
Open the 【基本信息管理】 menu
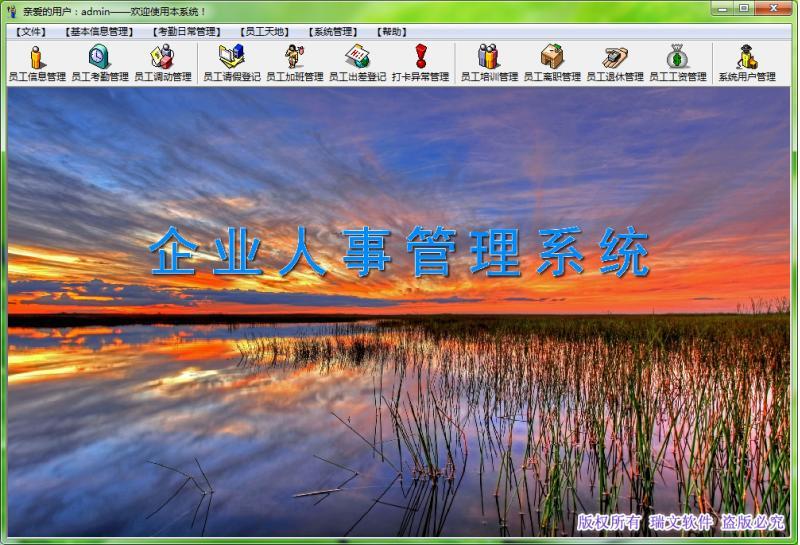tap(99, 32)
